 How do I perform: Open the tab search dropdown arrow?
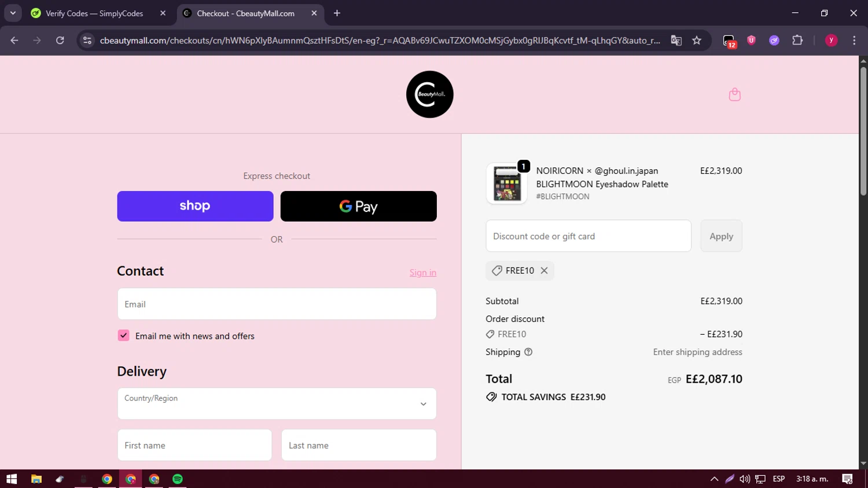coord(13,13)
